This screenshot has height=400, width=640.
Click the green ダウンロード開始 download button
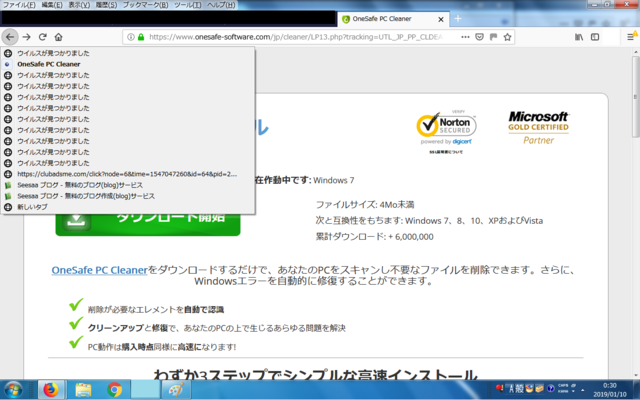[x=148, y=224]
